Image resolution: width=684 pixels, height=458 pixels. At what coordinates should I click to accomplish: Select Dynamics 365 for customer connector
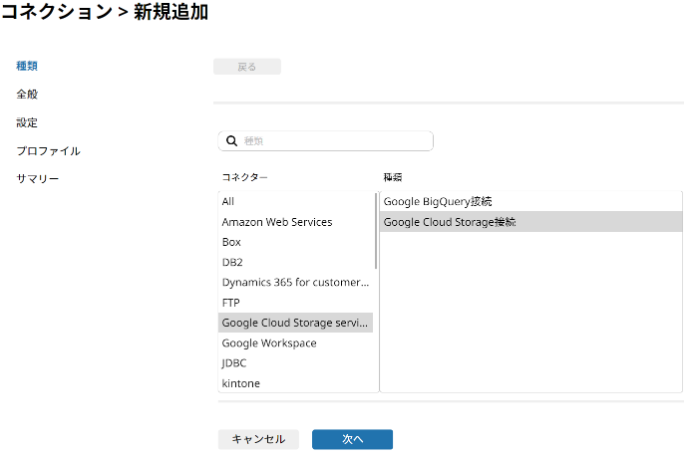click(295, 283)
